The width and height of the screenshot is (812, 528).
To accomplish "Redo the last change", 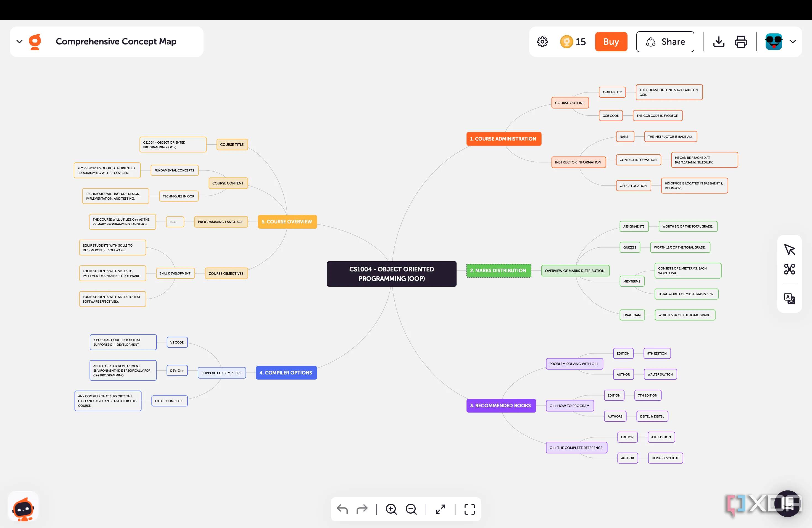I will pos(362,509).
